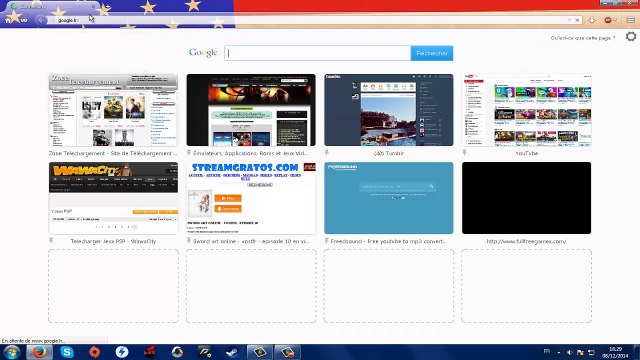The width and height of the screenshot is (640, 360).
Task: Click the dark pen-tablet taskbar icon
Action: 204,352
